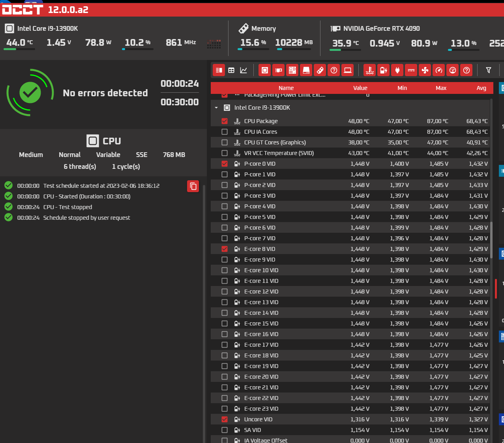The width and height of the screenshot is (504, 443).
Task: Toggle the question-mark filter beside the laptop icon
Action: [x=334, y=70]
